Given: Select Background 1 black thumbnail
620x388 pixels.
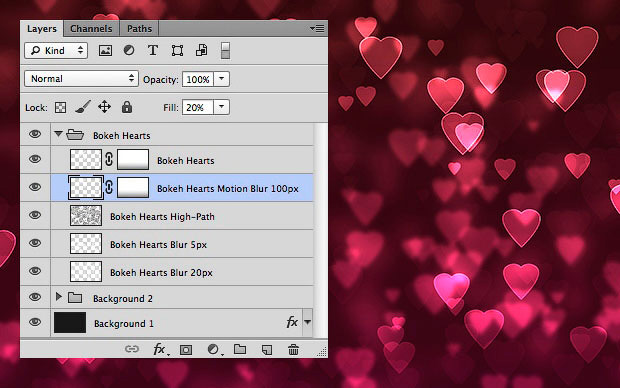Looking at the screenshot, I should pos(70,322).
